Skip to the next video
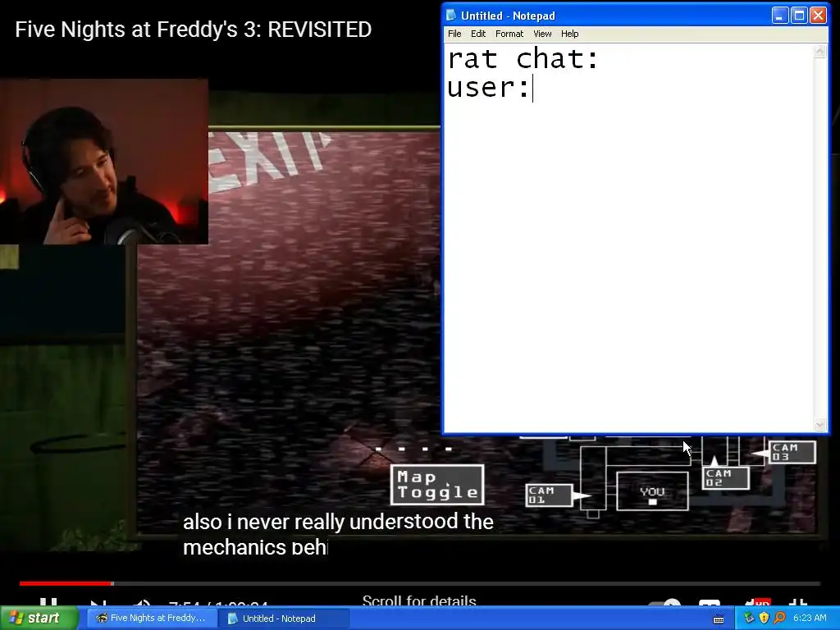 point(98,602)
